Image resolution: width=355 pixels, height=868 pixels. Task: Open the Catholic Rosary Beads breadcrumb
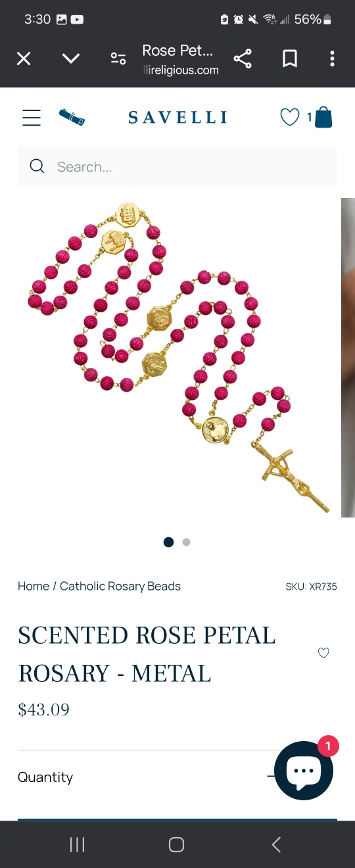click(120, 586)
